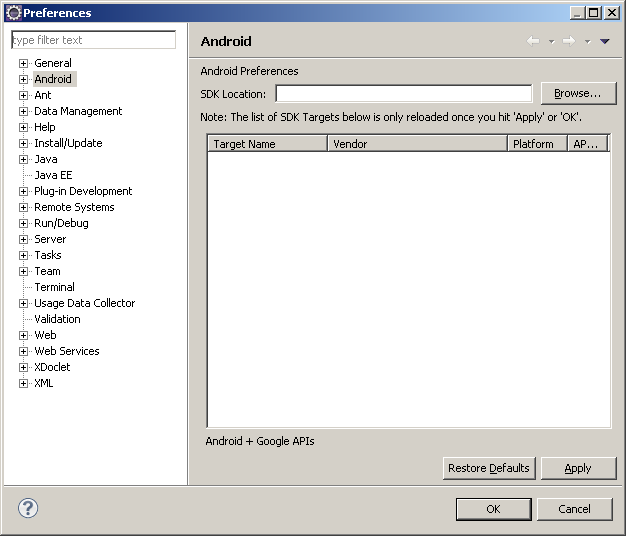626x536 pixels.
Task: Click the Restore Defaults button
Action: pyautogui.click(x=489, y=468)
